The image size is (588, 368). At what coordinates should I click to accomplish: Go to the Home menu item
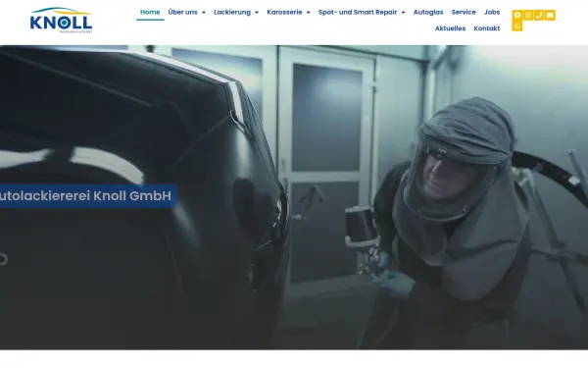pyautogui.click(x=150, y=12)
